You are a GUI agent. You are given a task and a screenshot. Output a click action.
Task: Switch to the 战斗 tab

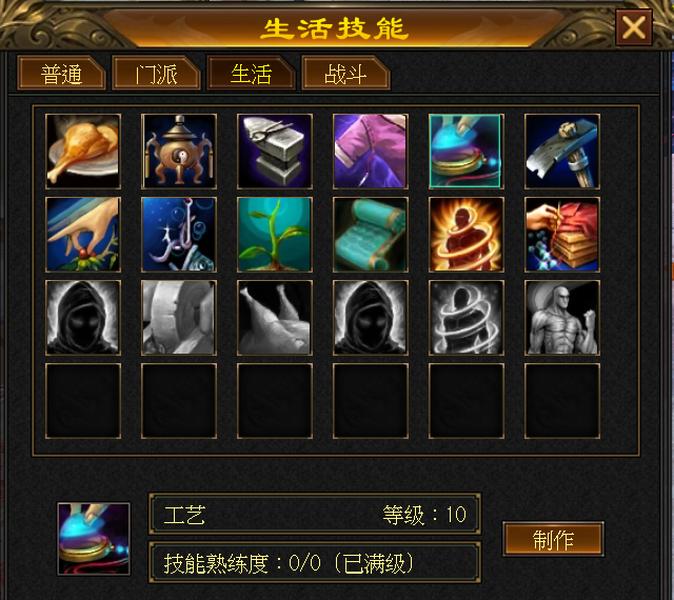coord(346,73)
